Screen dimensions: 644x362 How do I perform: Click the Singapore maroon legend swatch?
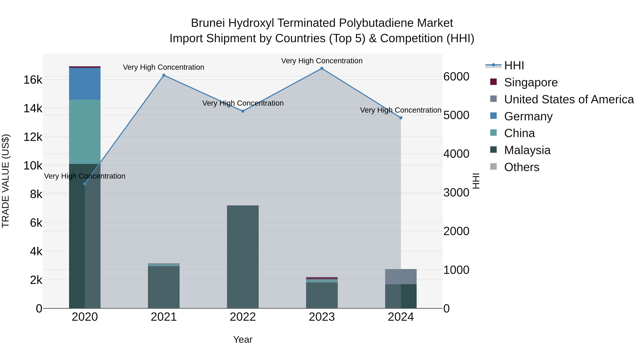(x=493, y=82)
